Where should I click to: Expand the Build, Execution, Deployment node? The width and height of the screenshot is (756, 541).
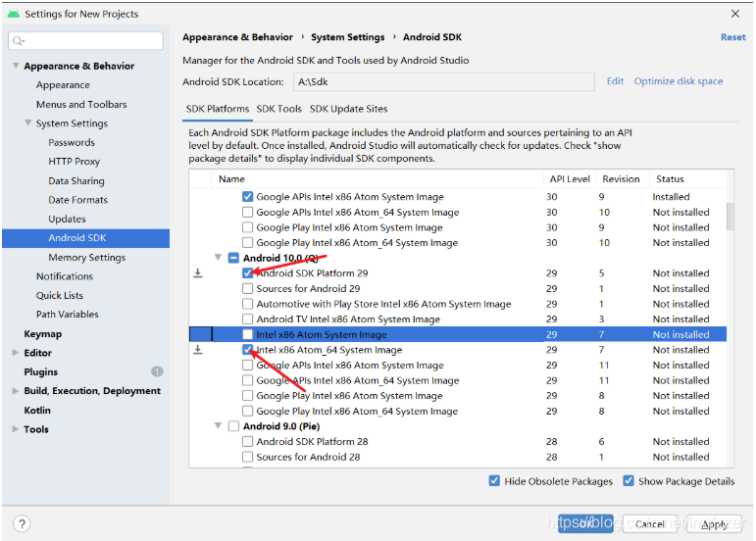(x=16, y=391)
